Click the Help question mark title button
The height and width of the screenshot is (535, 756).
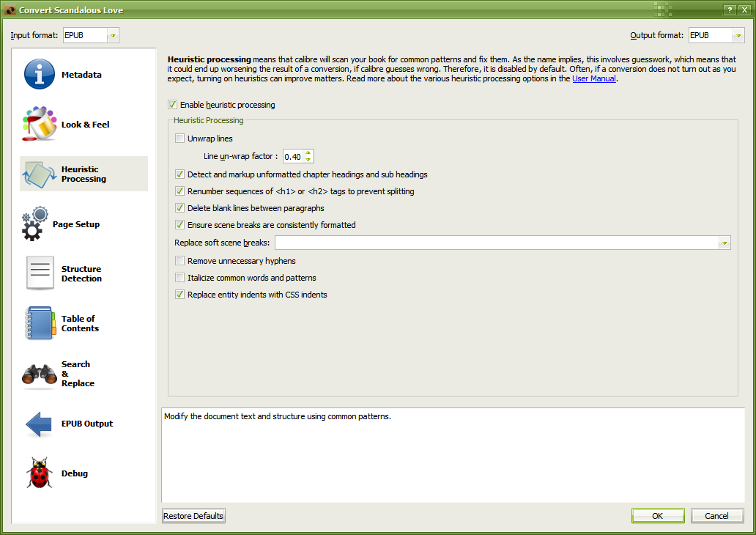(730, 10)
